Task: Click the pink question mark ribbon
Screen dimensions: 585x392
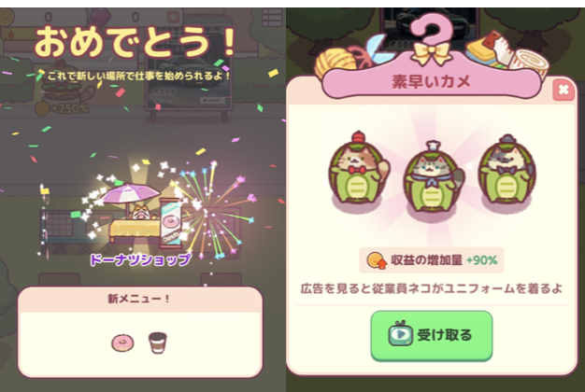Action: [432, 39]
